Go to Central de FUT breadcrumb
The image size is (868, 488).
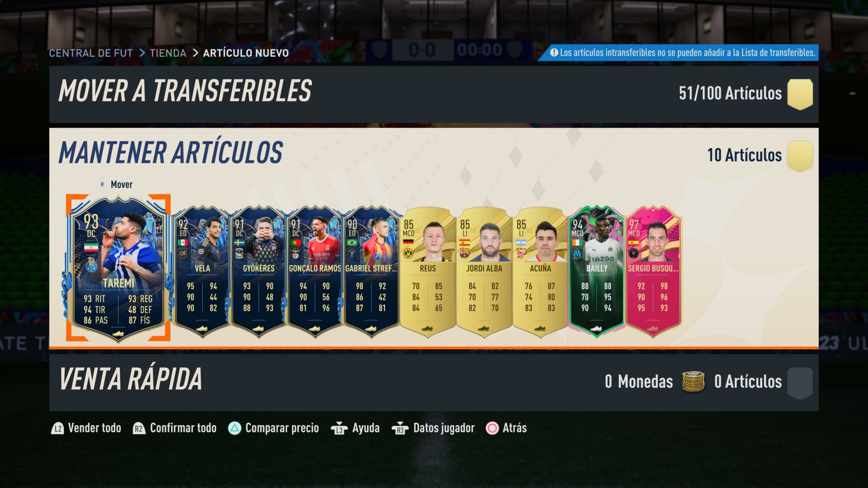91,53
